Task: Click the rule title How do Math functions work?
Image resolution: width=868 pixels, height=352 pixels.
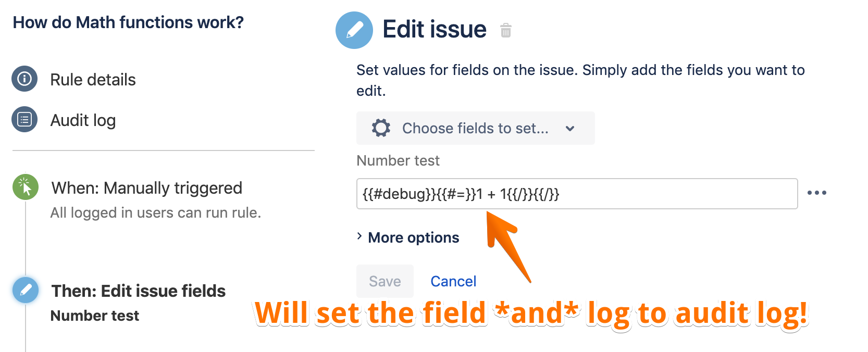Action: 128,22
